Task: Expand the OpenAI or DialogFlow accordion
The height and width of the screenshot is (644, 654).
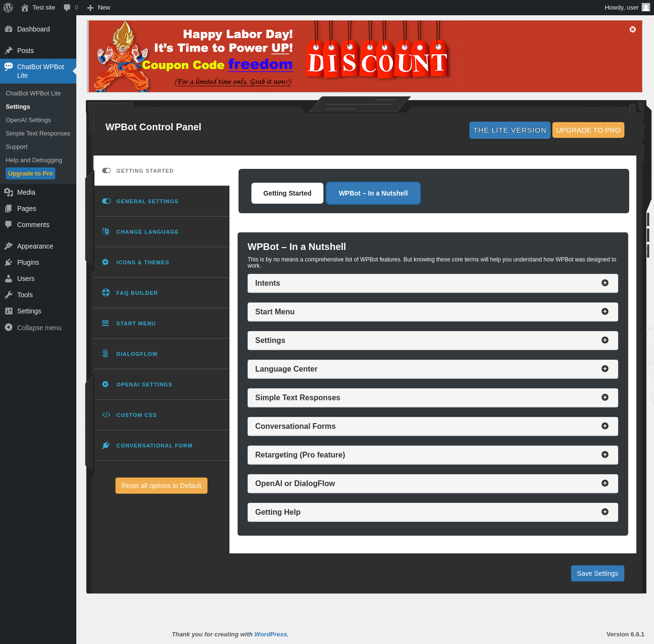Action: tap(433, 484)
